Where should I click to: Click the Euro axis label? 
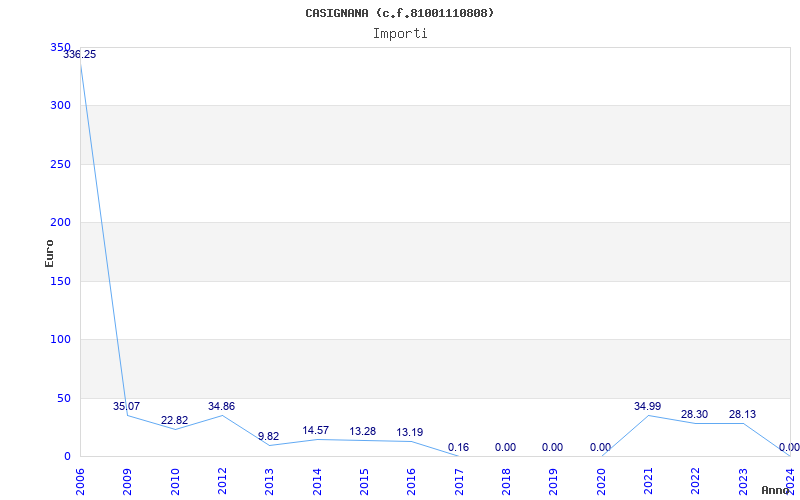(x=49, y=253)
